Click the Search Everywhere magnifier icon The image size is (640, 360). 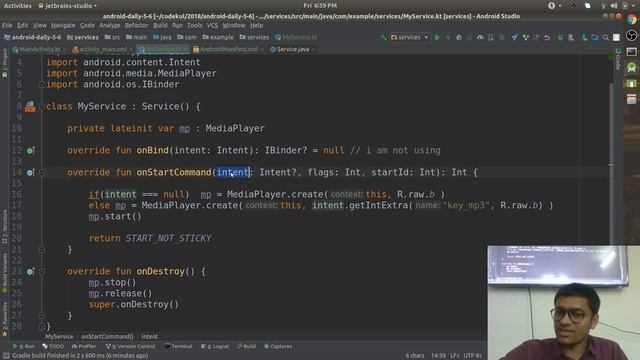(x=606, y=37)
